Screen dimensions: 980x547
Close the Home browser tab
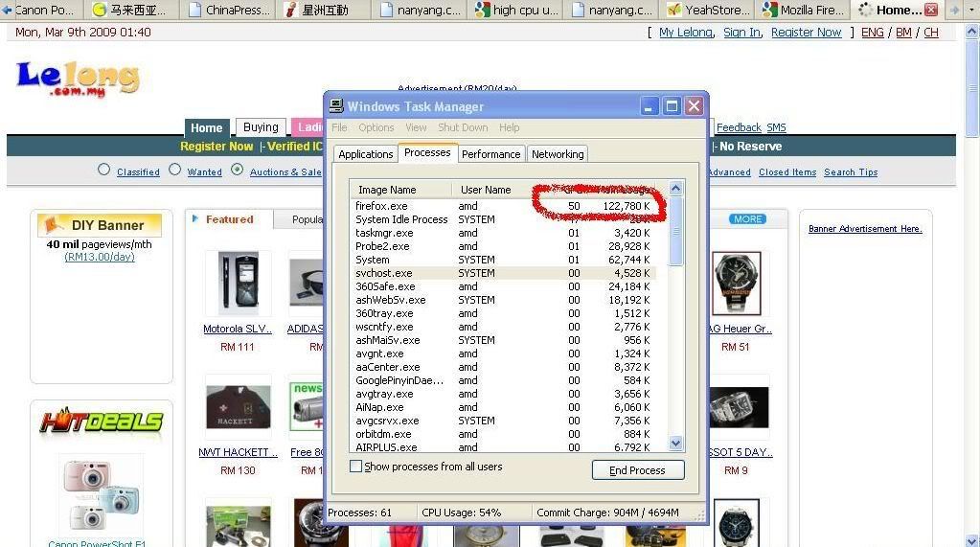tap(930, 11)
